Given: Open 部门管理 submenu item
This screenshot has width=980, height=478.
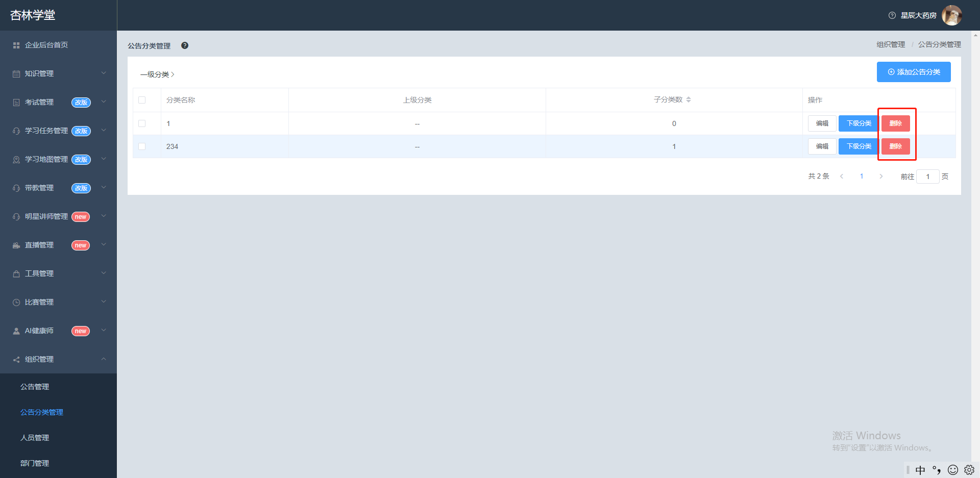Looking at the screenshot, I should tap(35, 463).
